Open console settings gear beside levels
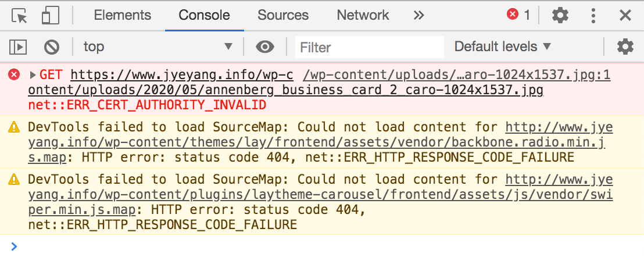 pos(625,47)
